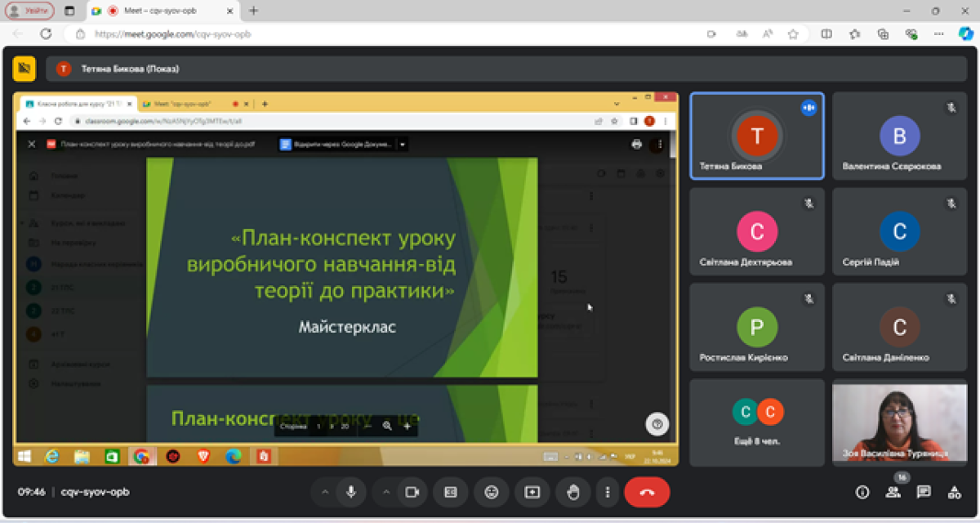The image size is (980, 523).
Task: Turn on closed captions
Action: [x=450, y=492]
